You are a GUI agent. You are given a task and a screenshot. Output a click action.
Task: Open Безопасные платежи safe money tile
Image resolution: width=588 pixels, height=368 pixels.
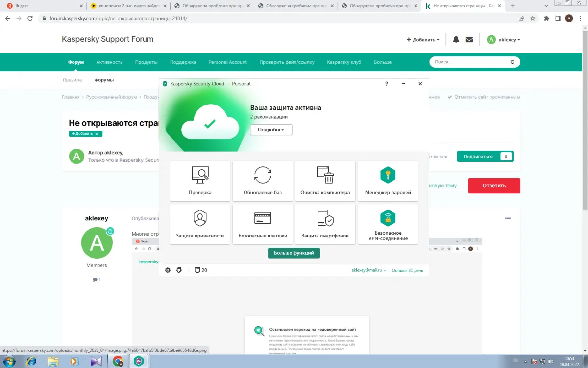(263, 224)
